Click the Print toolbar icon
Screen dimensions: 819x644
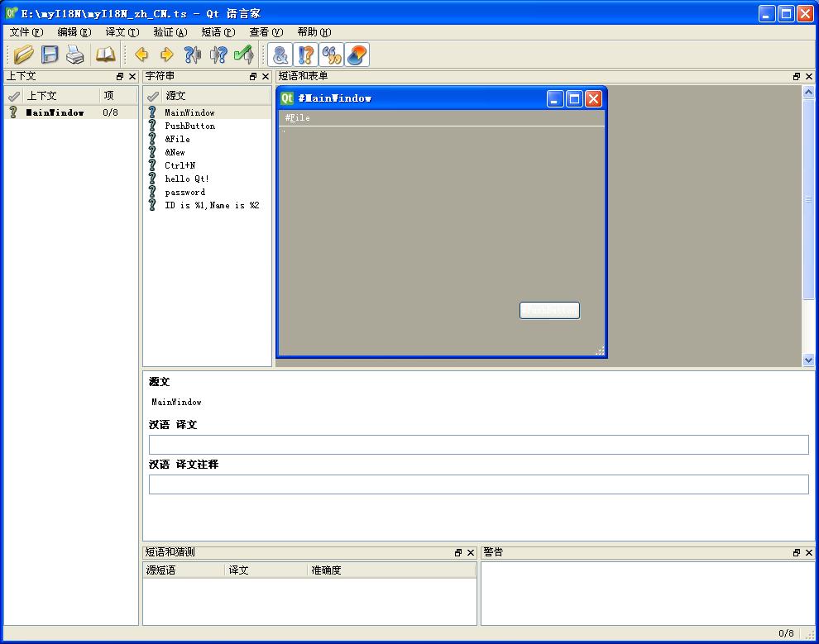[75, 55]
